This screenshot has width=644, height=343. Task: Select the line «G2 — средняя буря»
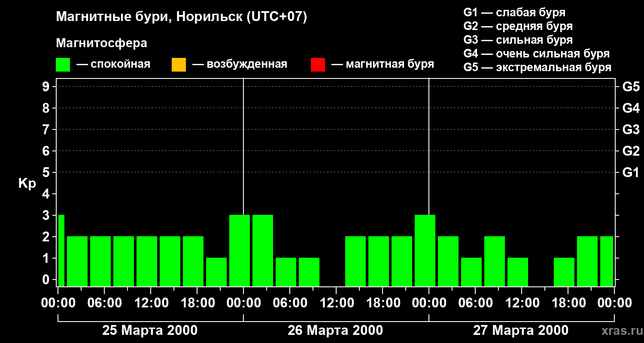tap(518, 26)
